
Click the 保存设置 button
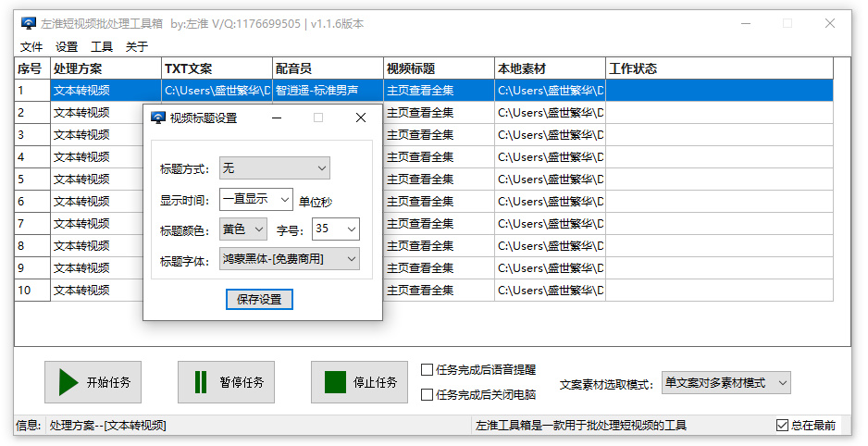pos(259,300)
